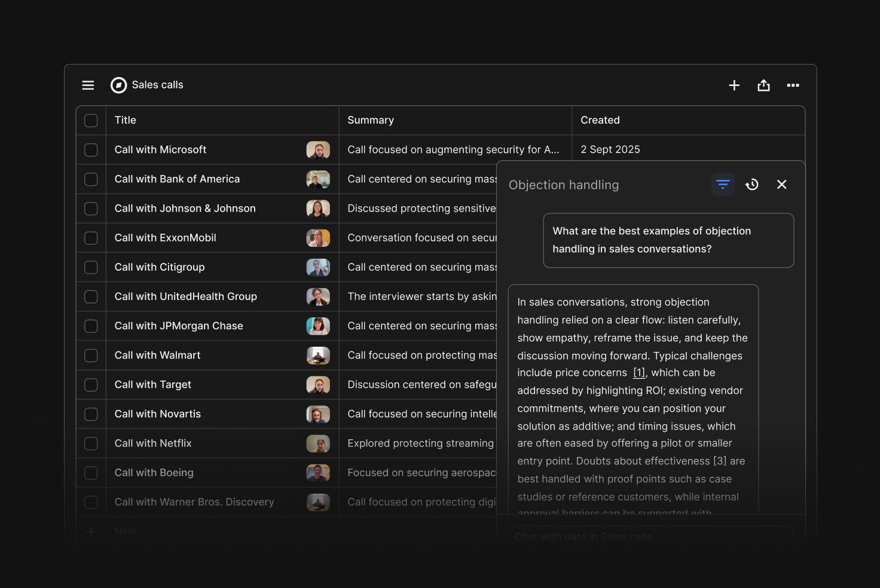Select summary 'Discussed protecting sensitive'
The width and height of the screenshot is (880, 588).
(421, 209)
